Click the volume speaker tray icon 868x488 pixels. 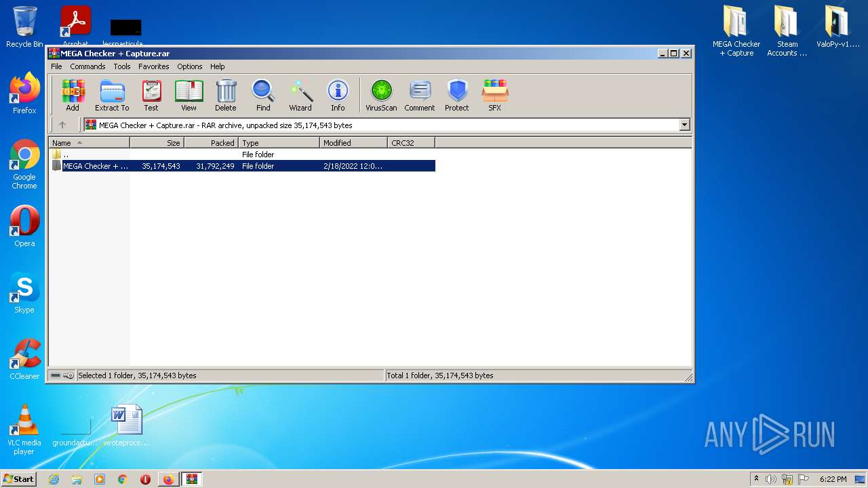click(771, 479)
